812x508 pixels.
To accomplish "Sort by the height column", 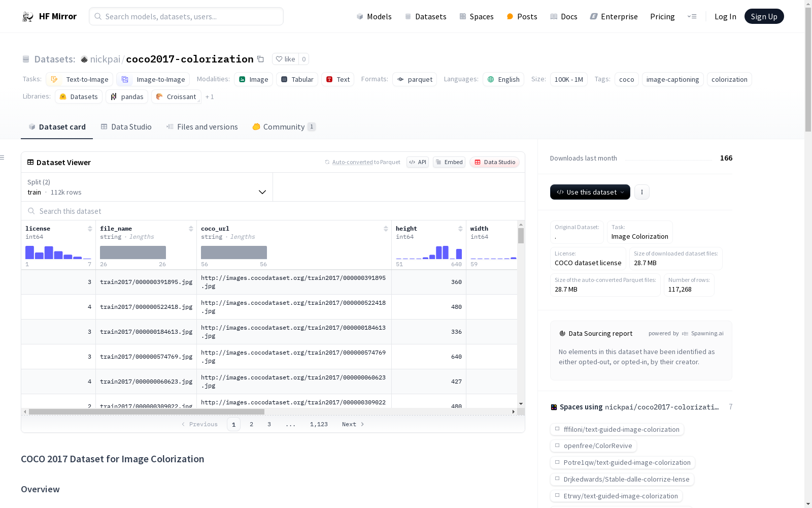I will point(460,229).
